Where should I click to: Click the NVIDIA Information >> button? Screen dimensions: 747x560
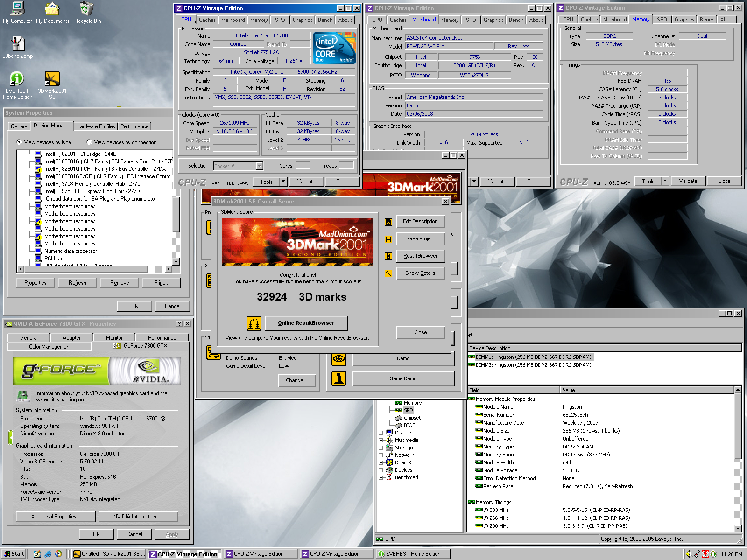(138, 517)
